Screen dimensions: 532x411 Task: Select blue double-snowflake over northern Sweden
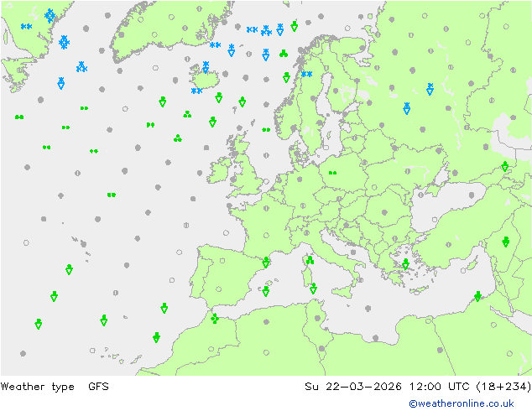coord(307,74)
